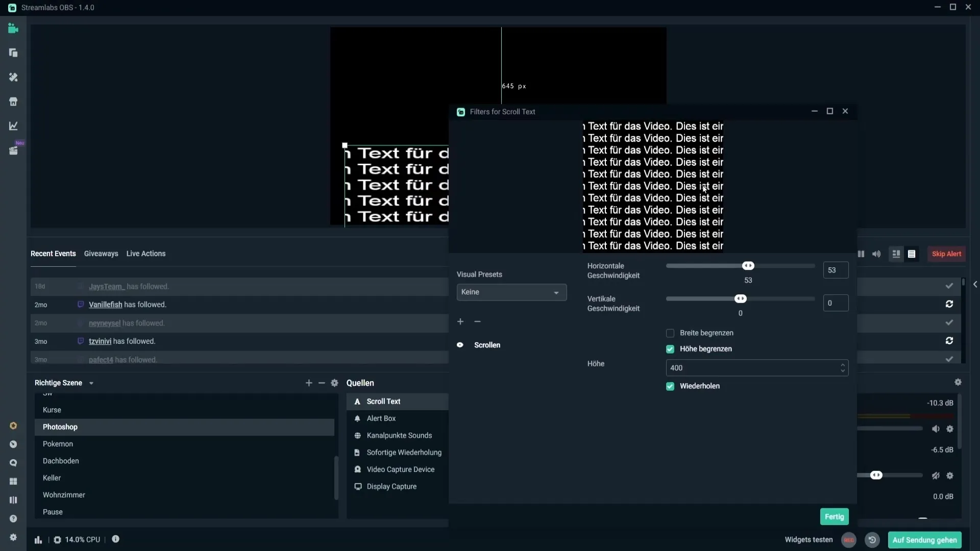Uncheck the Wiederholen checkbox

(x=670, y=386)
